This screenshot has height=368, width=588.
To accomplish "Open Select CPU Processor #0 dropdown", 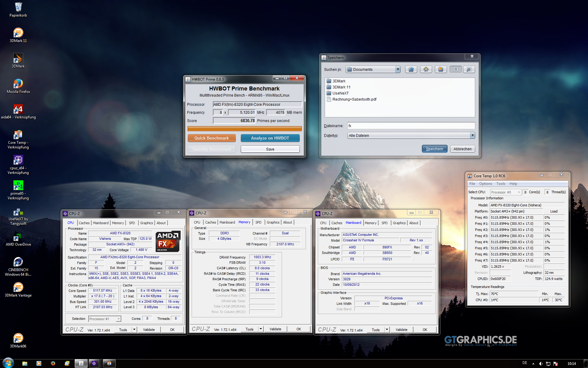I will tap(505, 192).
